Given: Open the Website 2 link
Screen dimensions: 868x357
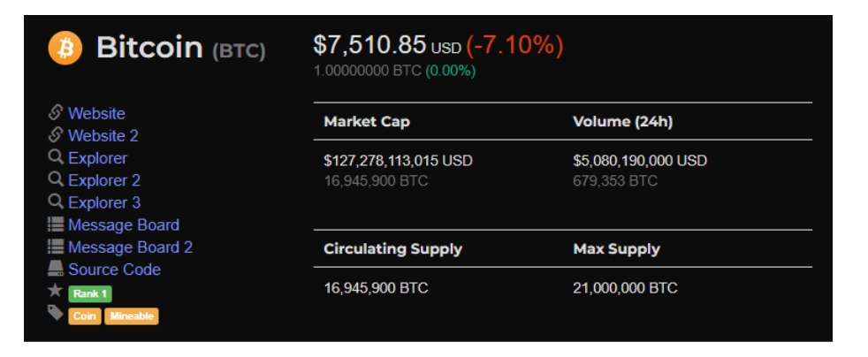Looking at the screenshot, I should tap(103, 135).
